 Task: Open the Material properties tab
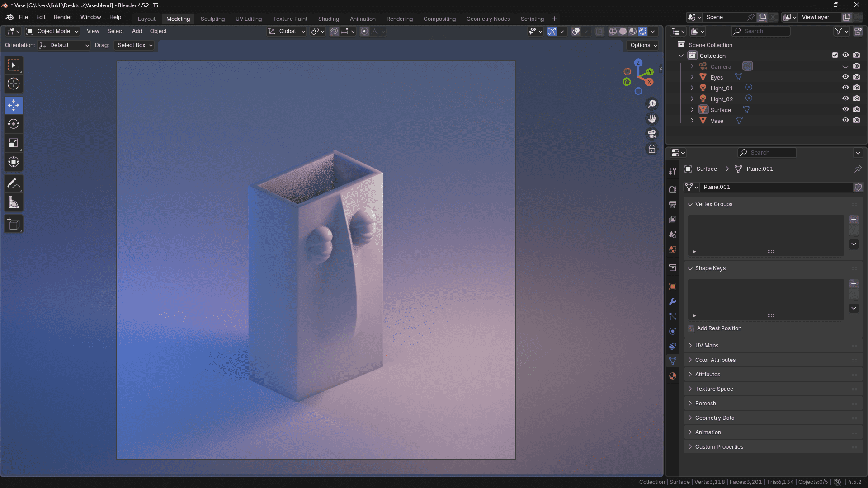click(673, 376)
